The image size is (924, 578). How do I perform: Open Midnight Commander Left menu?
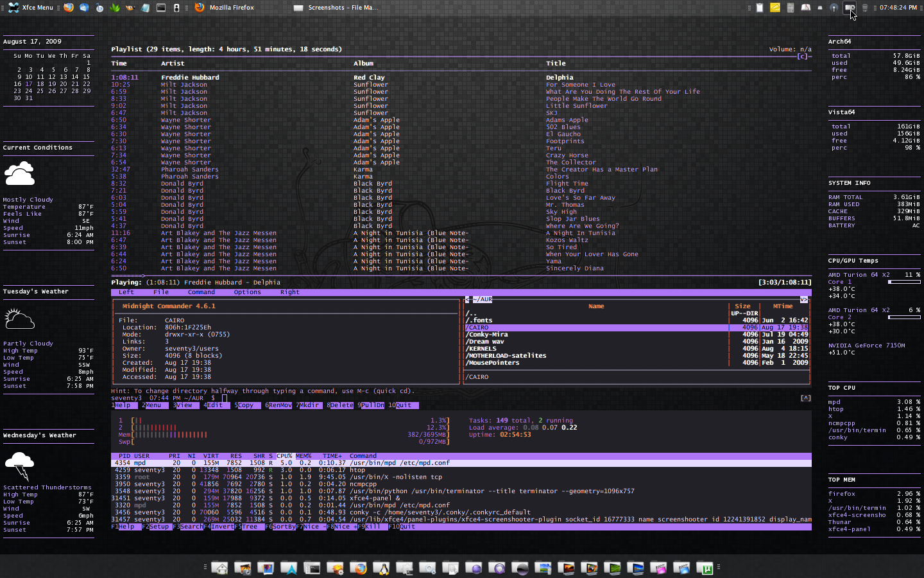(126, 292)
